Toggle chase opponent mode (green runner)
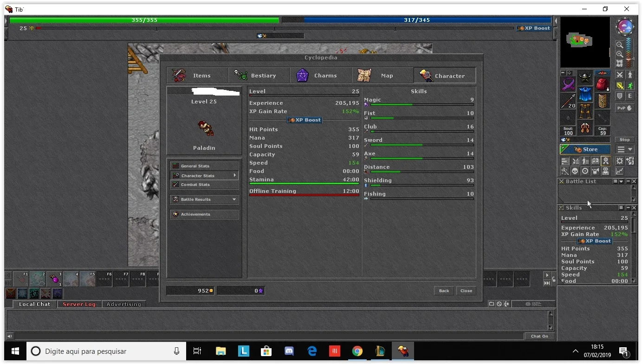 tap(630, 85)
